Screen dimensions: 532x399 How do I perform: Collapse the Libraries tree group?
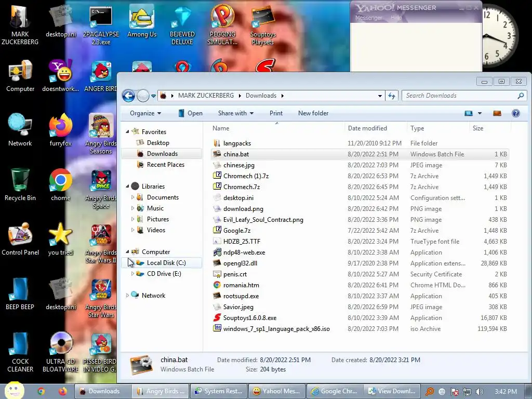click(128, 187)
